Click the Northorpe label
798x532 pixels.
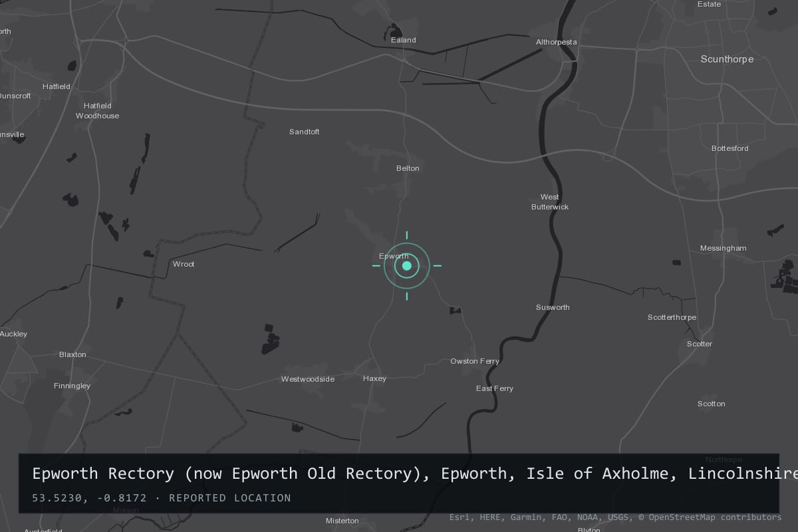[723, 460]
